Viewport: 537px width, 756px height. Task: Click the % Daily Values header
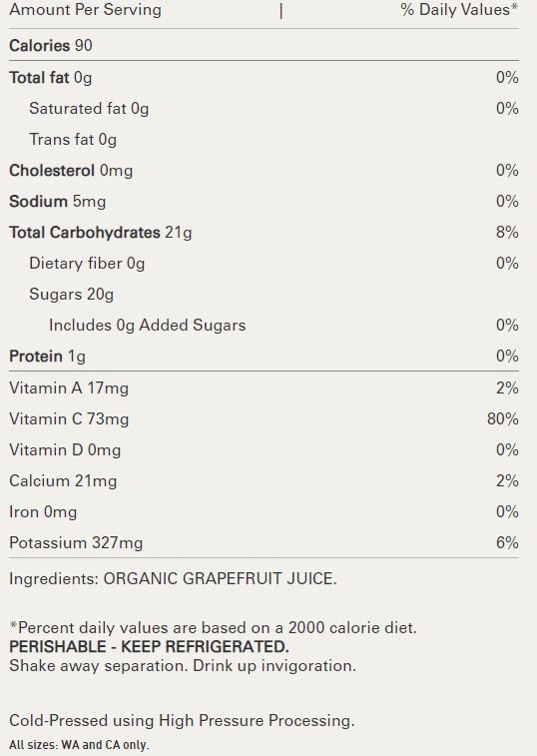pyautogui.click(x=459, y=10)
